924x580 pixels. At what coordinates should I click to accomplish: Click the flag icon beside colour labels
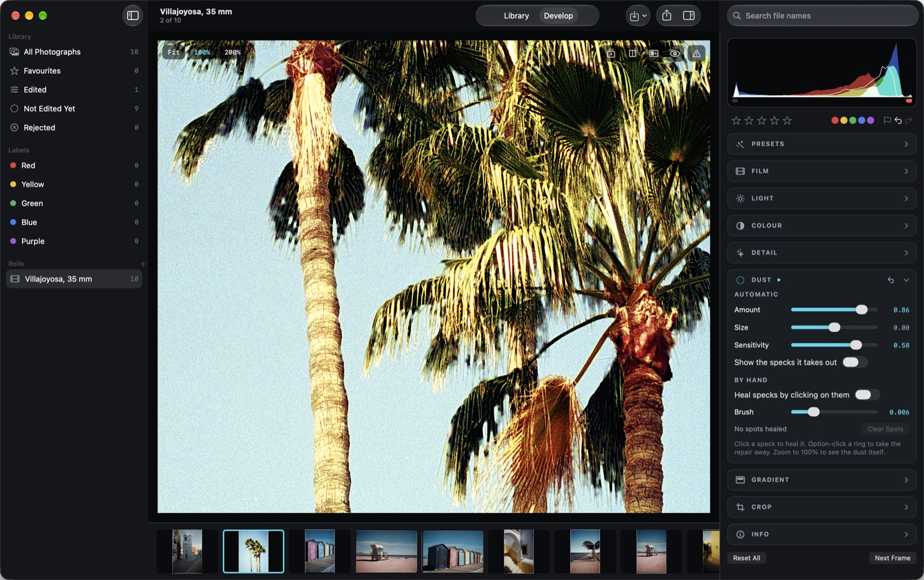tap(887, 121)
